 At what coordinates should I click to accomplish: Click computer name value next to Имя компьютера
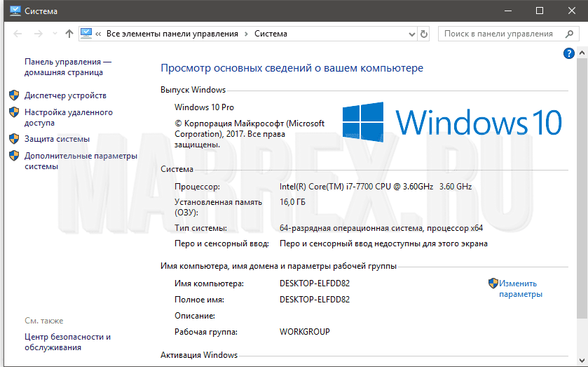pos(315,283)
